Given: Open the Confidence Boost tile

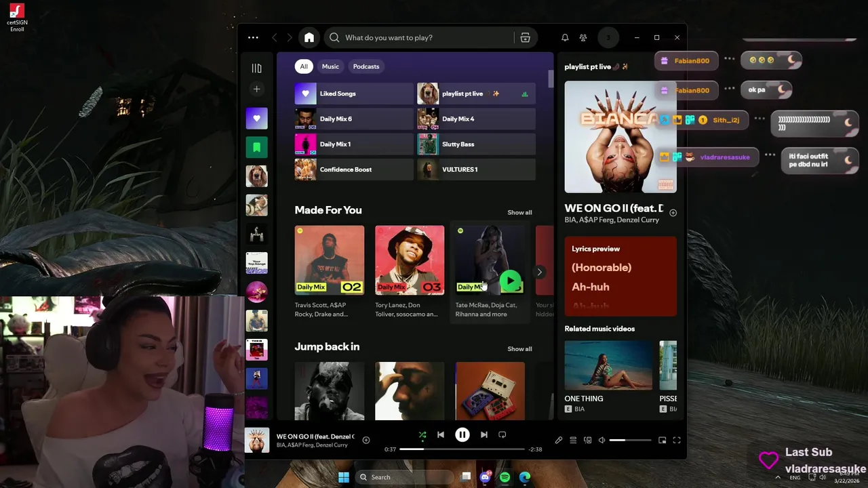Looking at the screenshot, I should point(354,169).
